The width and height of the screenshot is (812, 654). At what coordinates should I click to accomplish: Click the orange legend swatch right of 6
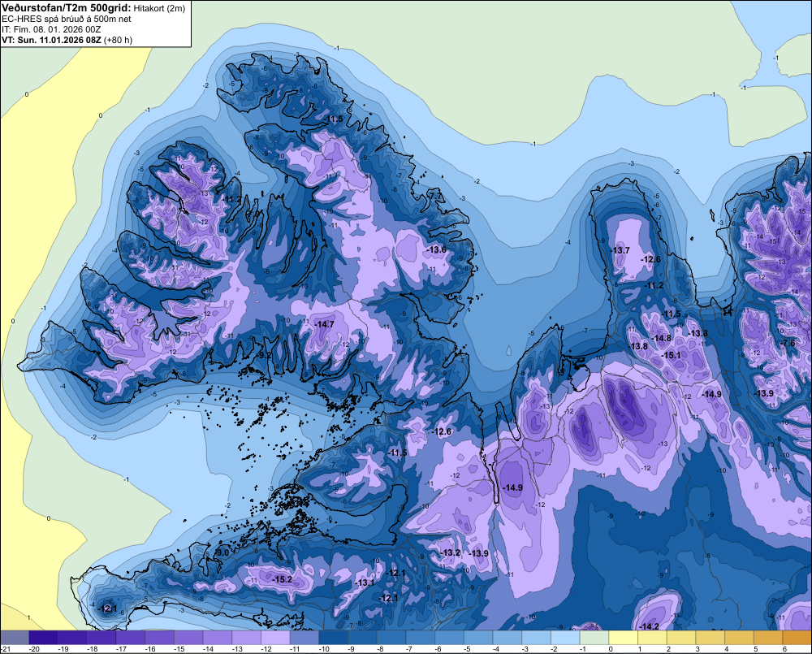coord(797,638)
